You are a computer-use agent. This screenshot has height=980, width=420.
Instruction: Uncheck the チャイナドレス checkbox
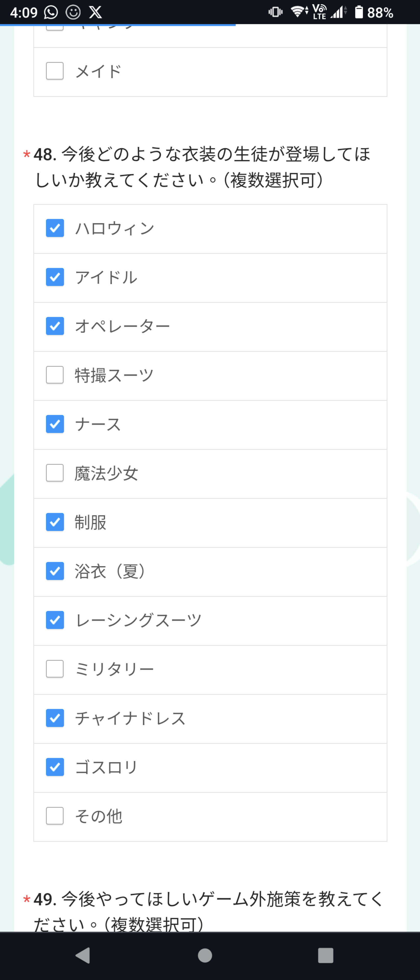click(x=55, y=718)
